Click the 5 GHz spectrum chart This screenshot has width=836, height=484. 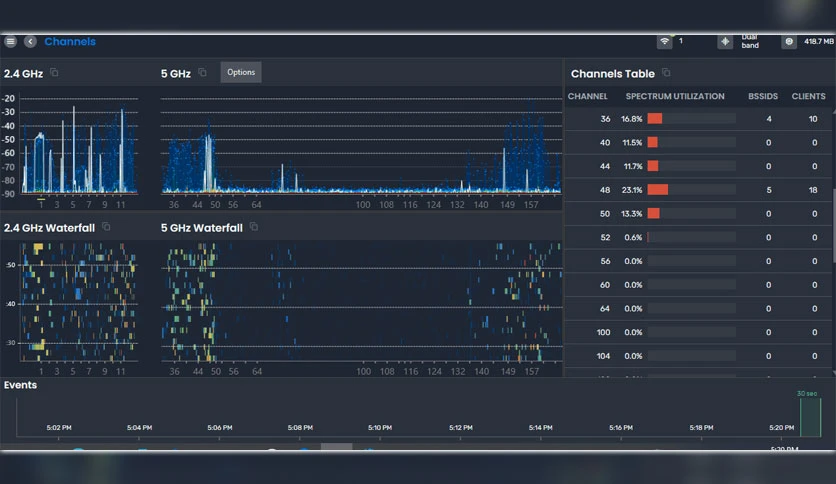tap(361, 145)
